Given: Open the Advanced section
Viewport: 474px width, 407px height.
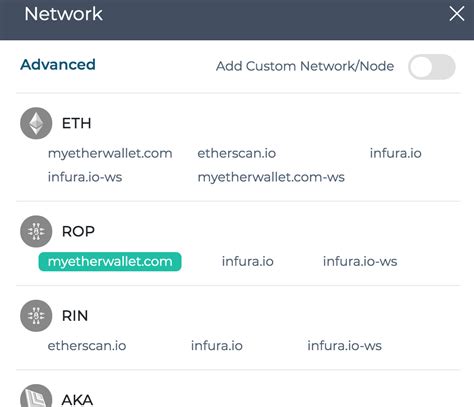Looking at the screenshot, I should (58, 65).
